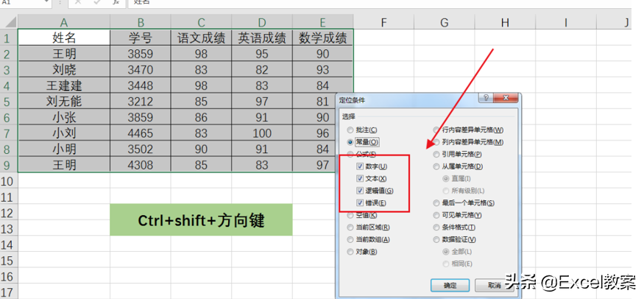Image resolution: width=644 pixels, height=299 pixels.
Task: Select the 常量(O) radio option
Action: pos(363,142)
